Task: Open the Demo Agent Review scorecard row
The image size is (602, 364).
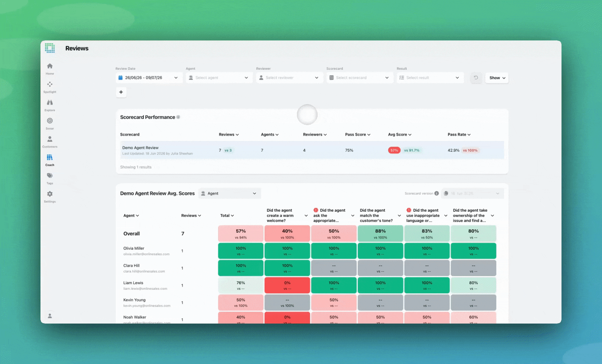Action: pos(312,150)
